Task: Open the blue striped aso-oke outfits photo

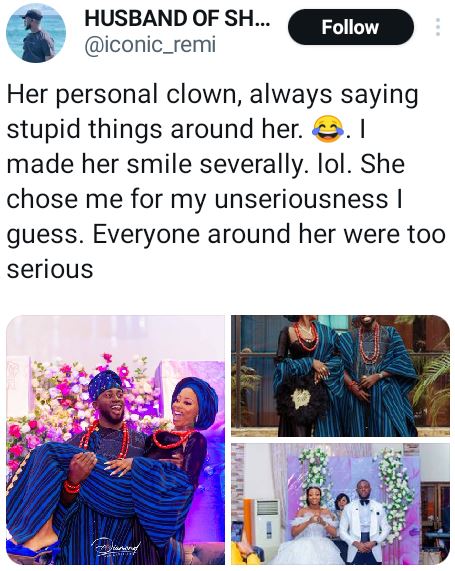Action: (x=340, y=376)
